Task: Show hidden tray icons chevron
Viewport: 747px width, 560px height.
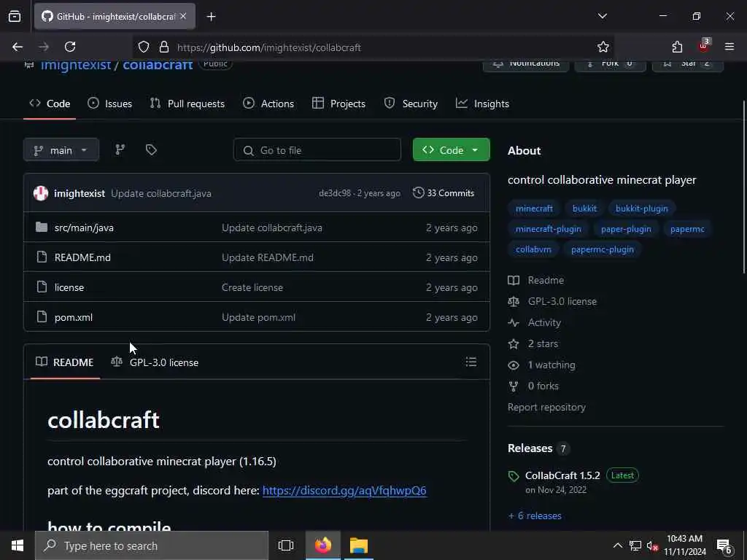Action: (x=617, y=545)
